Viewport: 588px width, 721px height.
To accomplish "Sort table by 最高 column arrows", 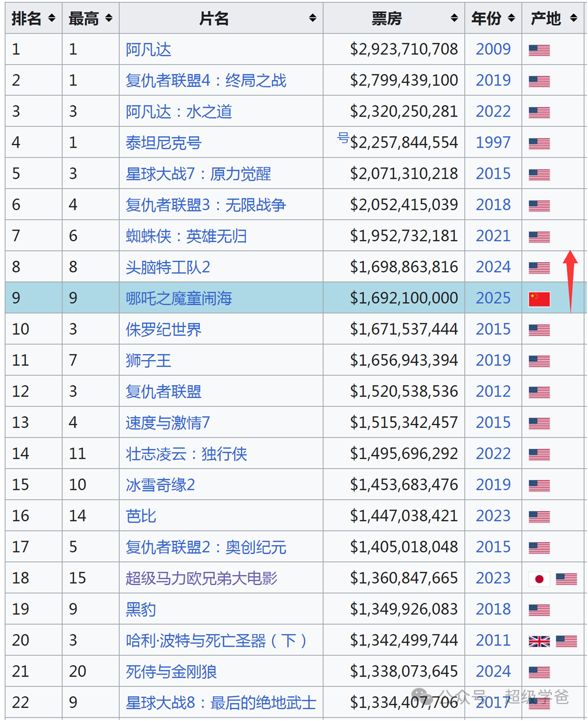I will (109, 19).
